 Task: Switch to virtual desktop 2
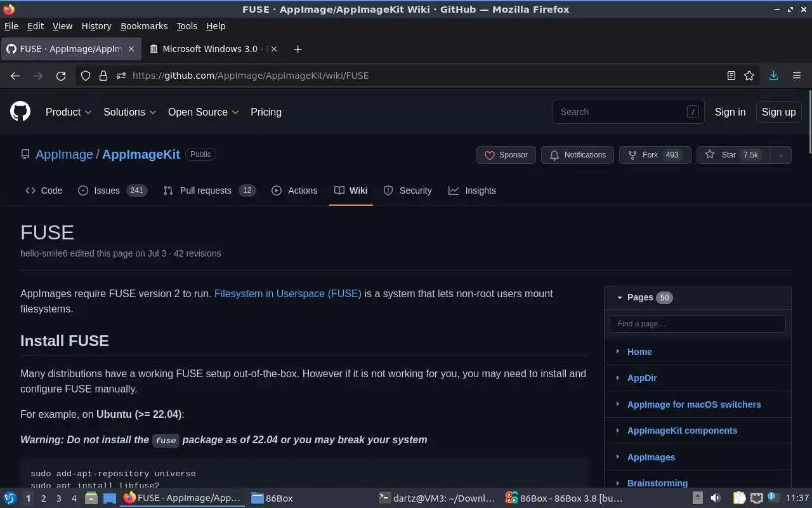tap(43, 498)
